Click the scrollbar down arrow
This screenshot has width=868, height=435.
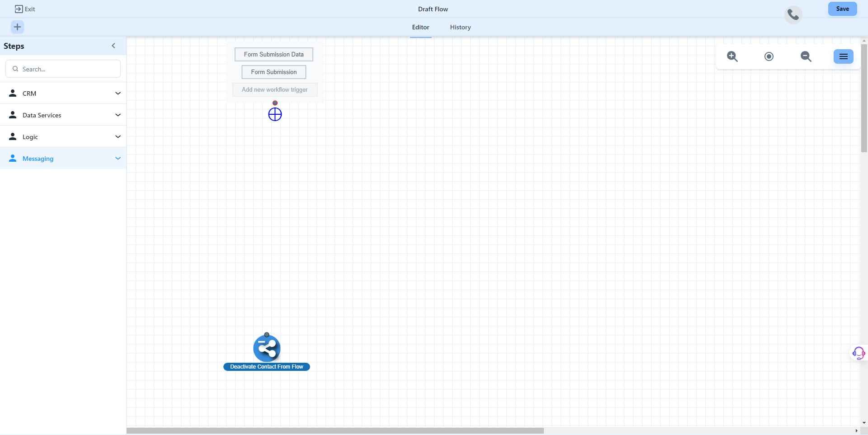[864, 423]
